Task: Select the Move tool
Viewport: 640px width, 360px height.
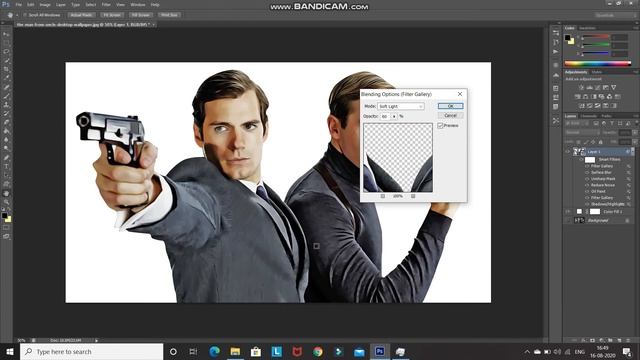Action: (6, 34)
